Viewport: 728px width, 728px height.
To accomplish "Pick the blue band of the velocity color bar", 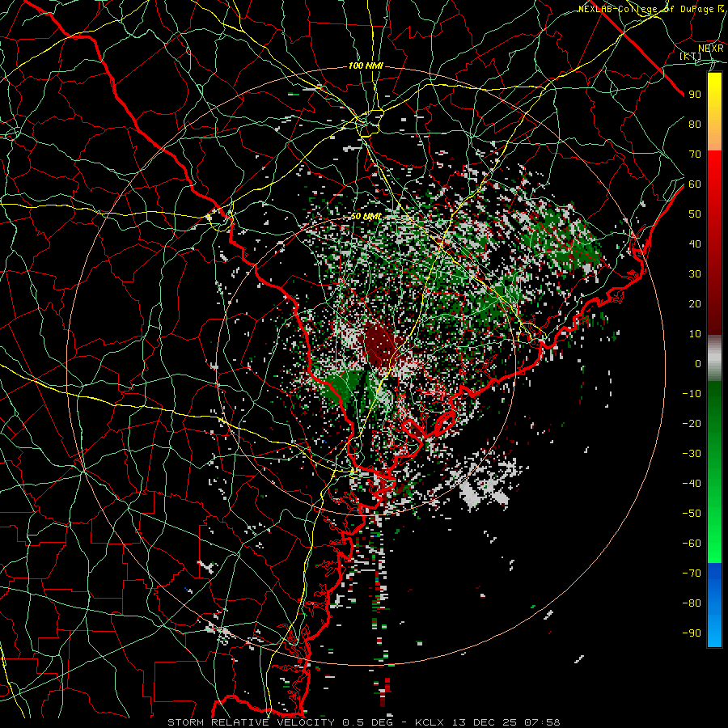I will point(714,605).
